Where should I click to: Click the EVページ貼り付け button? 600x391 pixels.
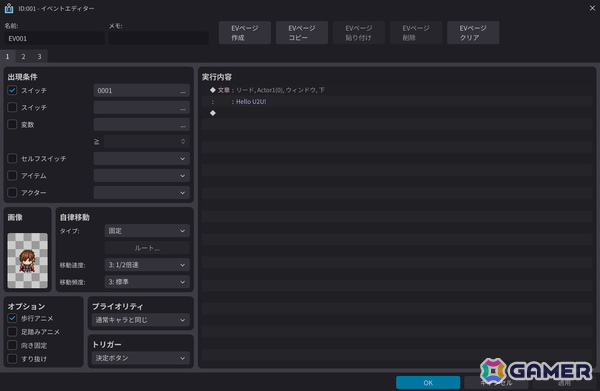[359, 33]
